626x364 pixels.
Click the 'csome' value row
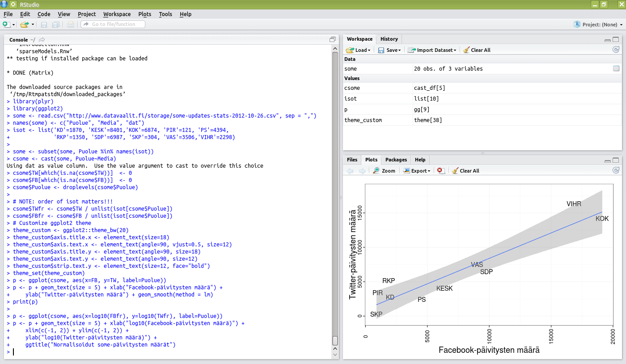tap(482, 88)
